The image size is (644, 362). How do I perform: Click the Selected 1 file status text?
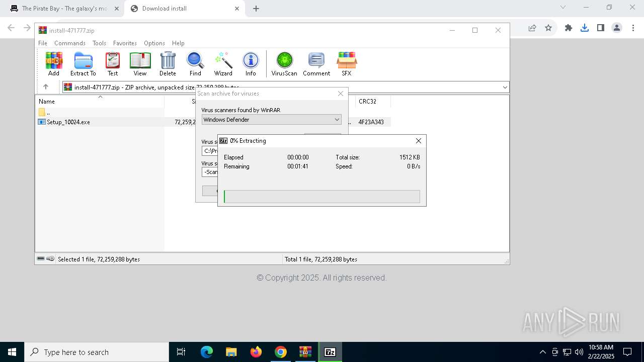(99, 259)
